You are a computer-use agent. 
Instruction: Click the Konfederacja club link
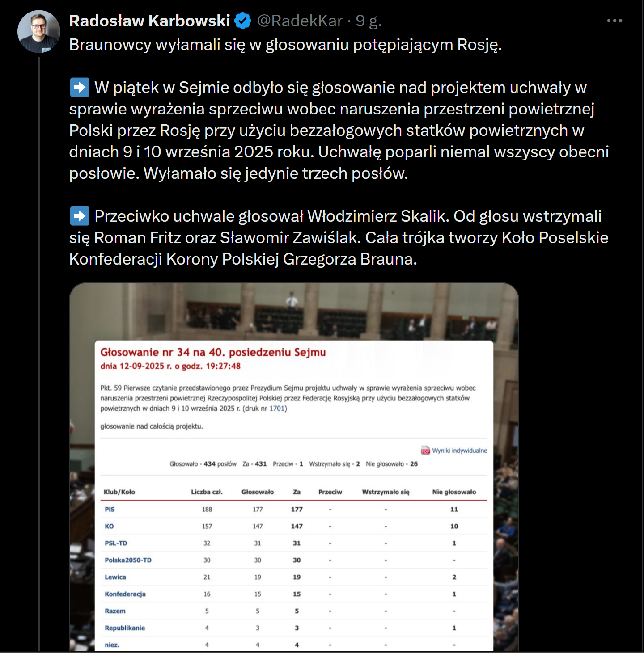(x=125, y=594)
